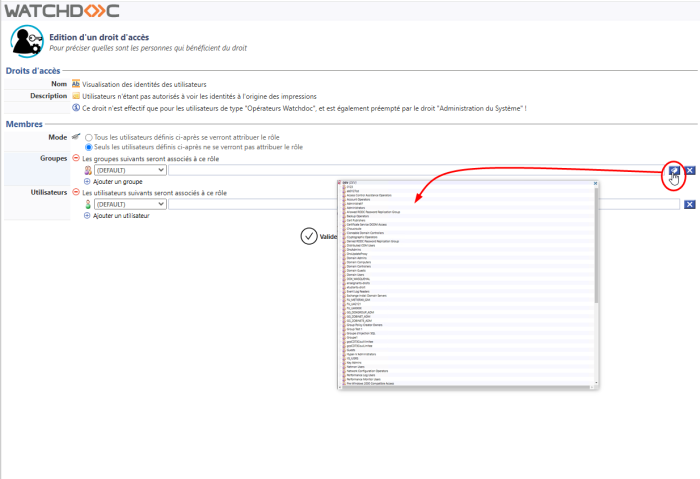
Task: Close the group list popup
Action: coord(594,183)
